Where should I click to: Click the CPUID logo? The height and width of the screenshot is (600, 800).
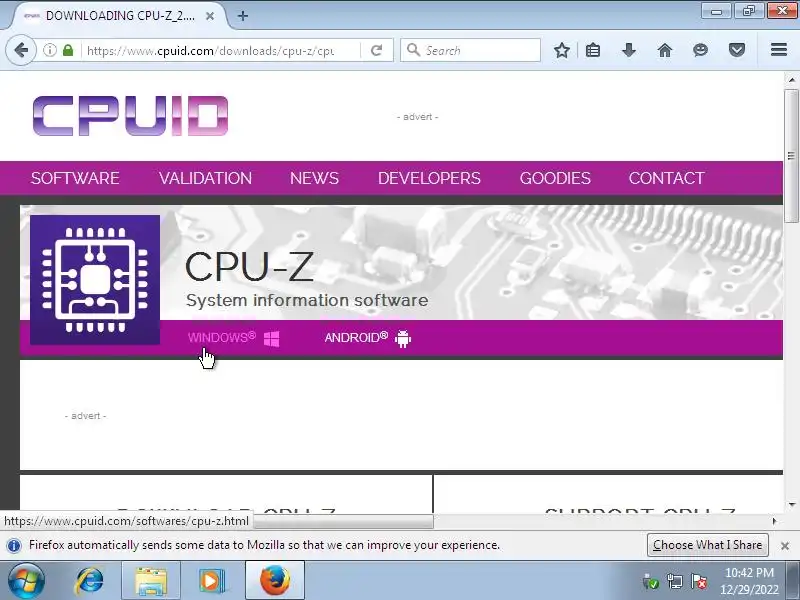tap(130, 116)
